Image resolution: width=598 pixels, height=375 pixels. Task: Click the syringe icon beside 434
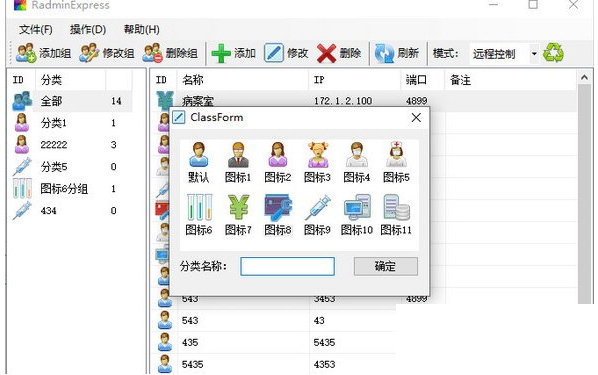[22, 210]
